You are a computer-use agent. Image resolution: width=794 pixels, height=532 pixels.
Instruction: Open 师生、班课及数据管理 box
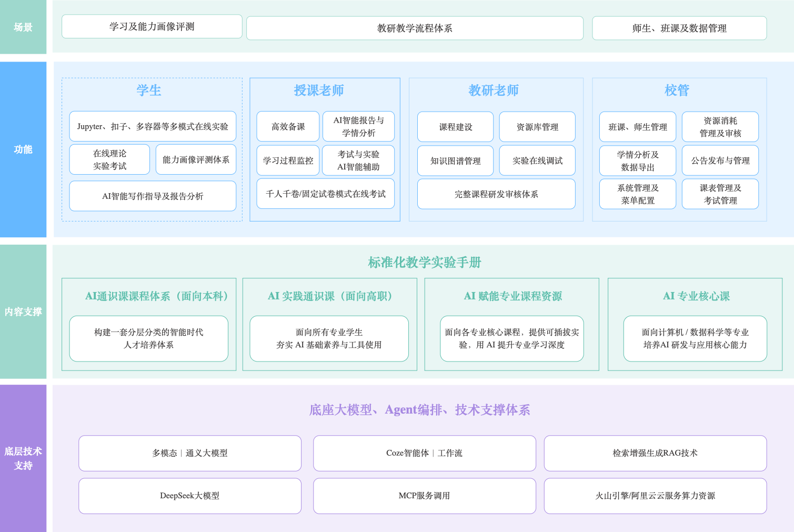(x=679, y=28)
